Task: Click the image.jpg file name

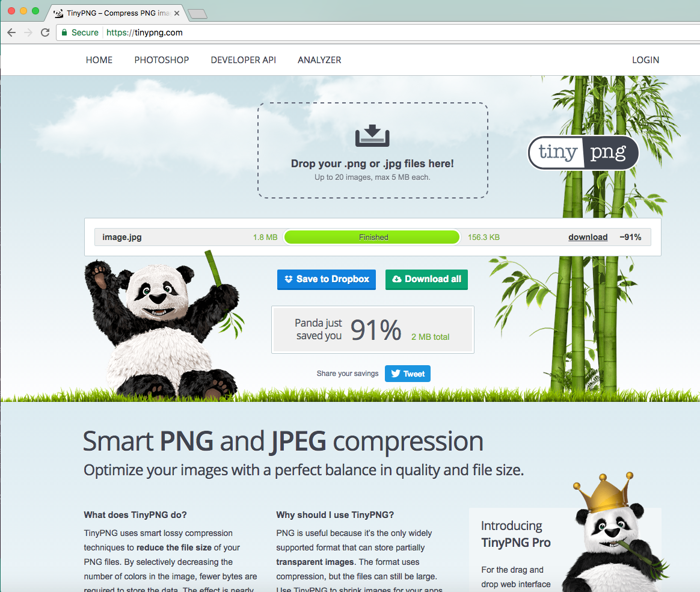Action: click(122, 237)
